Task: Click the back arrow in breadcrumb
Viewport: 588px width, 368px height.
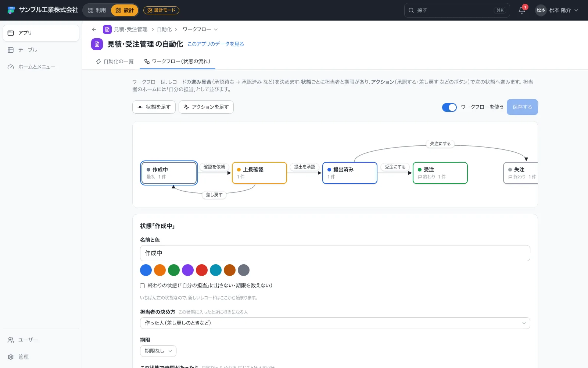Action: coord(94,29)
